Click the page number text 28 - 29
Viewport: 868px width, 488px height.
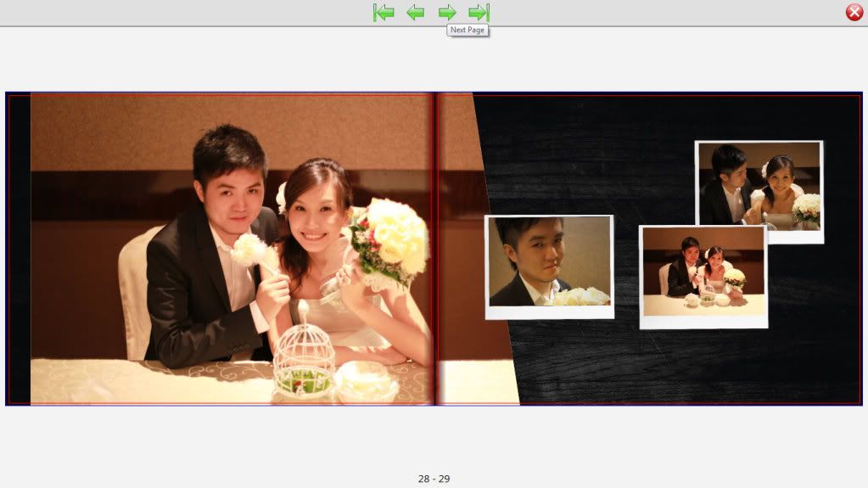(x=434, y=479)
